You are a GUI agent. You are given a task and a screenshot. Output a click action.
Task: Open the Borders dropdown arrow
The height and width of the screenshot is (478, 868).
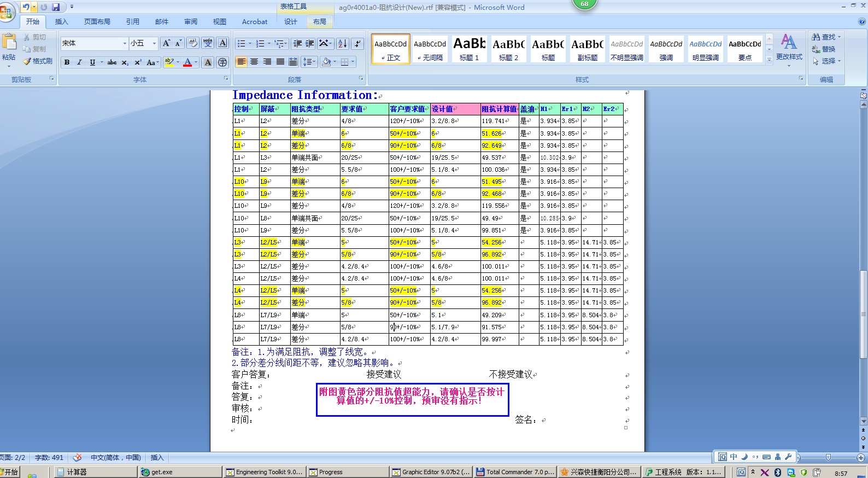pyautogui.click(x=353, y=62)
